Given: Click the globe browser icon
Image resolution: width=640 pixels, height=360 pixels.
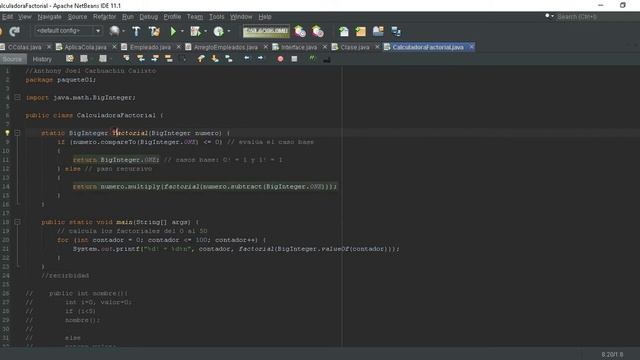Looking at the screenshot, I should click(x=114, y=31).
